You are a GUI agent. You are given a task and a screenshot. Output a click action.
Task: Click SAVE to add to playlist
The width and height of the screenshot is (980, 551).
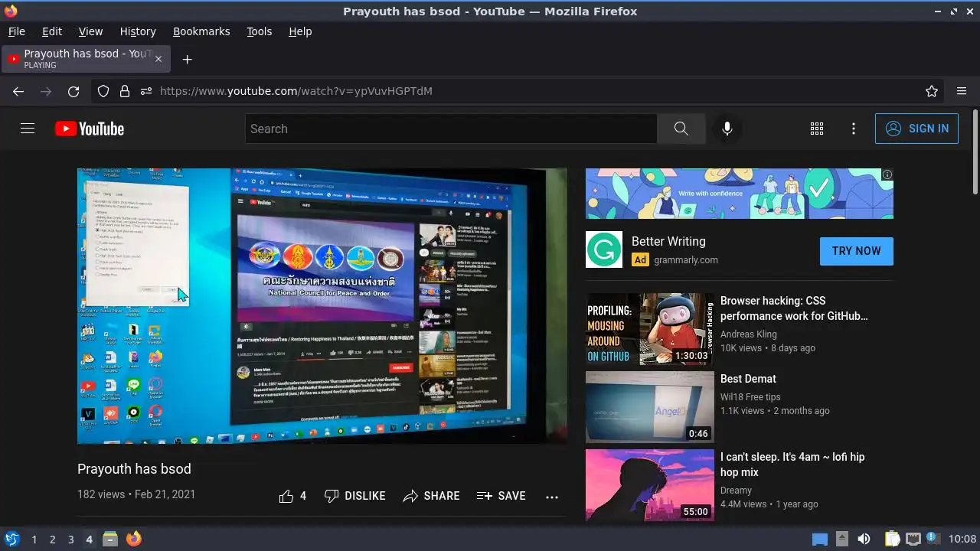pos(501,496)
